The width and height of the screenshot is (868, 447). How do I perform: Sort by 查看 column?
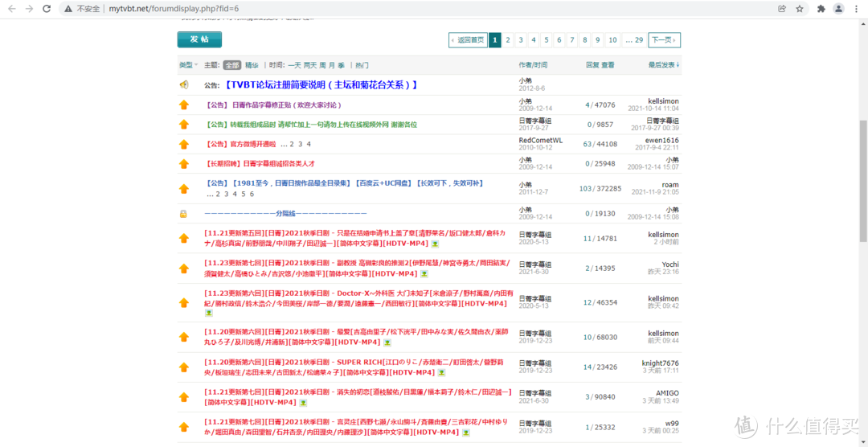point(608,65)
